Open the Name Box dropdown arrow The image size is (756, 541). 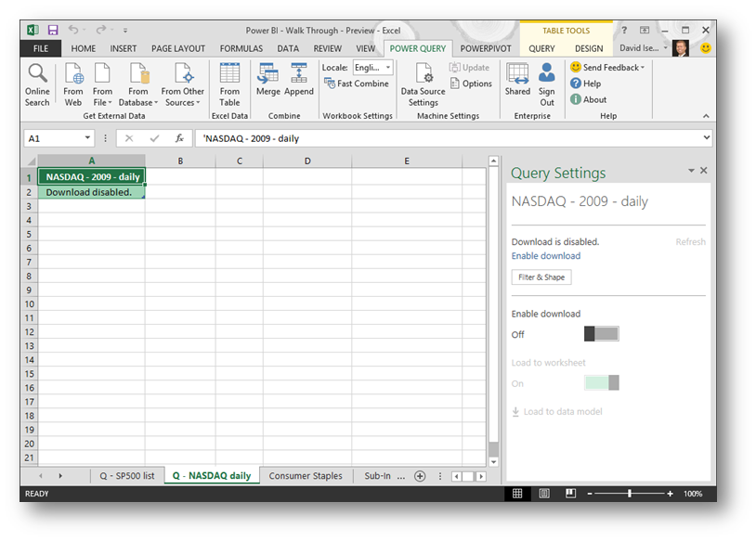(88, 138)
